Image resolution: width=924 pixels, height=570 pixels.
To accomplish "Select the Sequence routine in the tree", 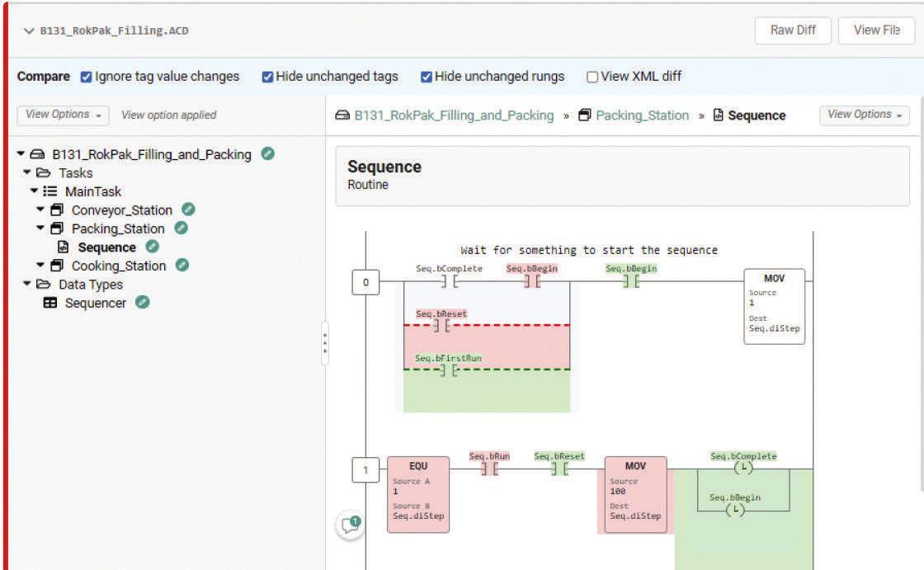I will point(106,247).
